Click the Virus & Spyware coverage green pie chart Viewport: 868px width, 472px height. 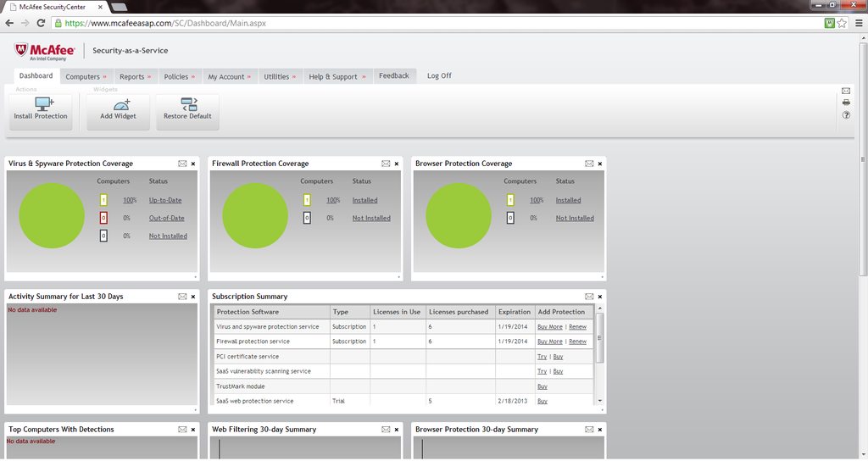pos(52,216)
